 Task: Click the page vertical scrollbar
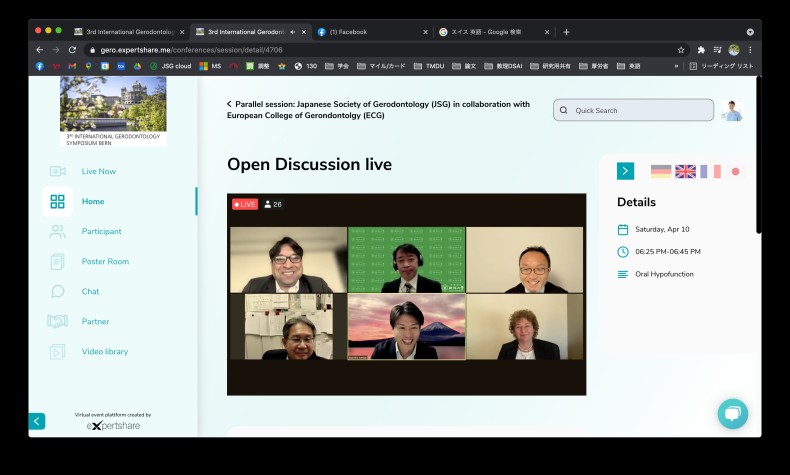758,155
